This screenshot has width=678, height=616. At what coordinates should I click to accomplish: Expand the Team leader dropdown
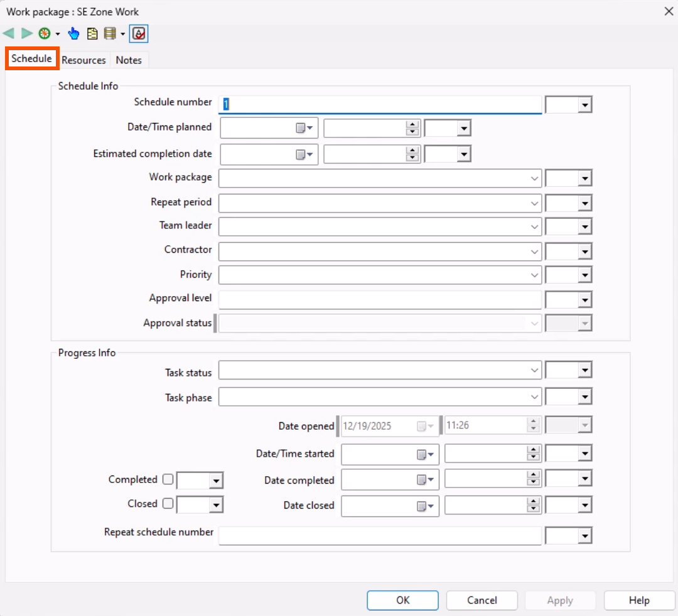click(534, 226)
